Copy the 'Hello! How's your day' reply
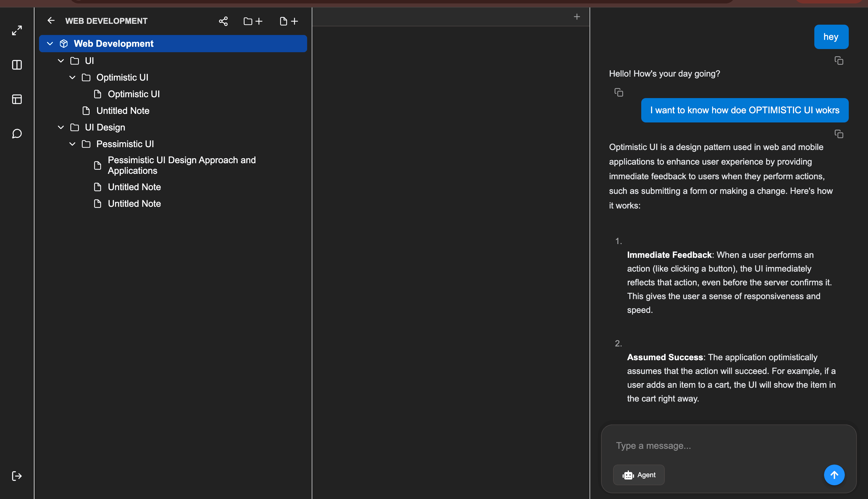 point(618,93)
